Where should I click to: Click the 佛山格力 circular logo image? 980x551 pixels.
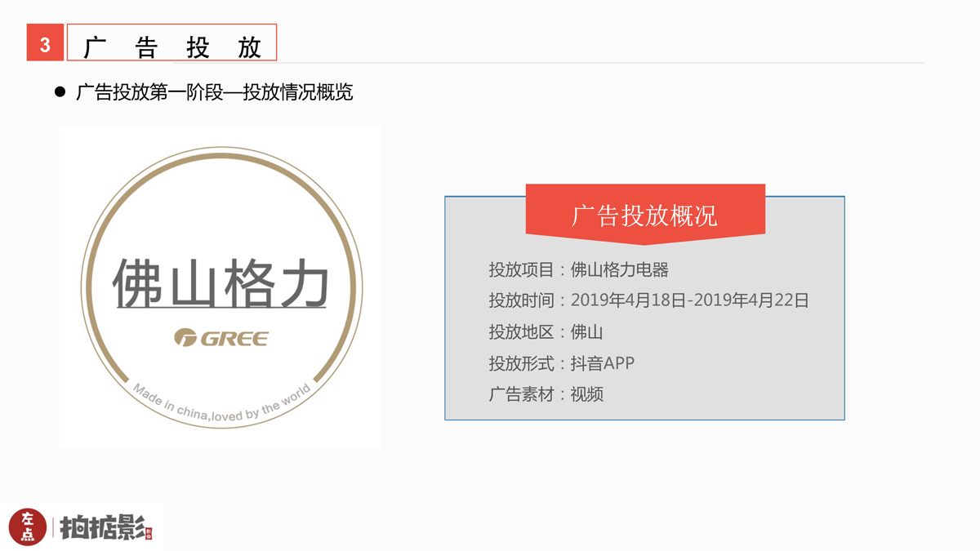(x=221, y=287)
